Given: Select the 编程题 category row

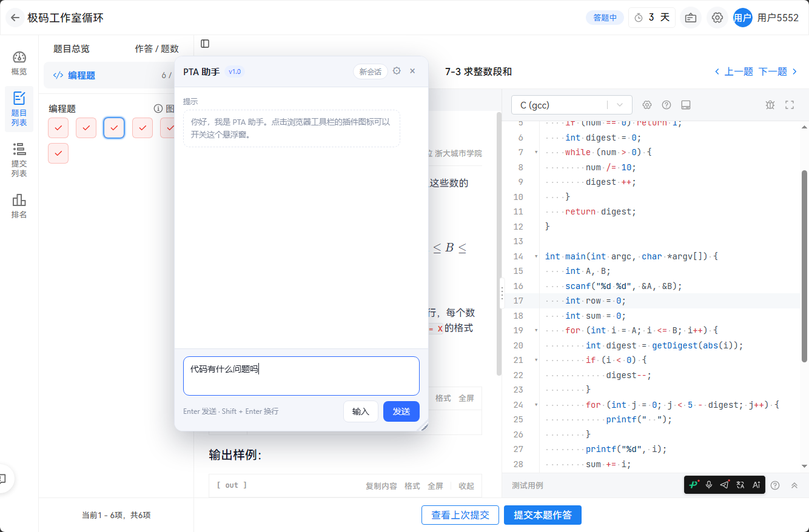Looking at the screenshot, I should (109, 75).
